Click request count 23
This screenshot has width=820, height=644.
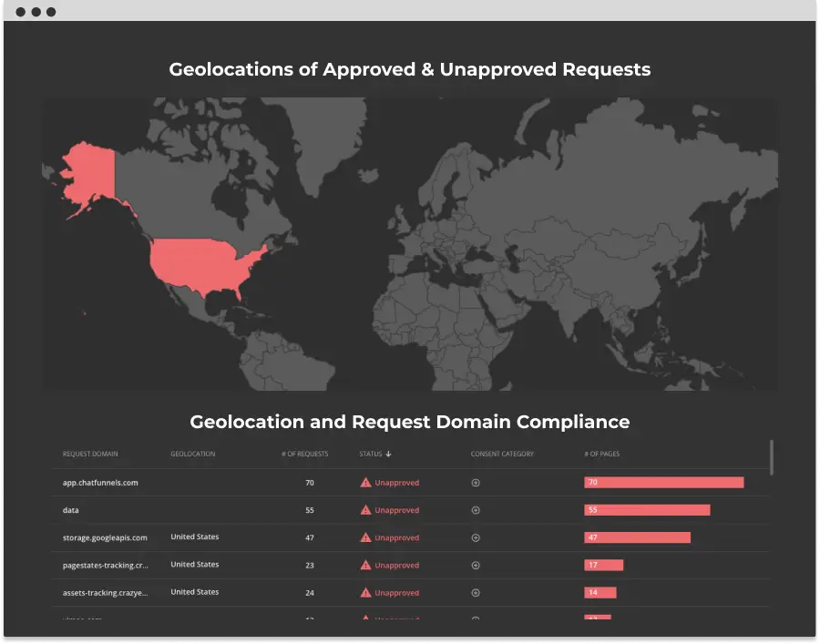pyautogui.click(x=310, y=565)
